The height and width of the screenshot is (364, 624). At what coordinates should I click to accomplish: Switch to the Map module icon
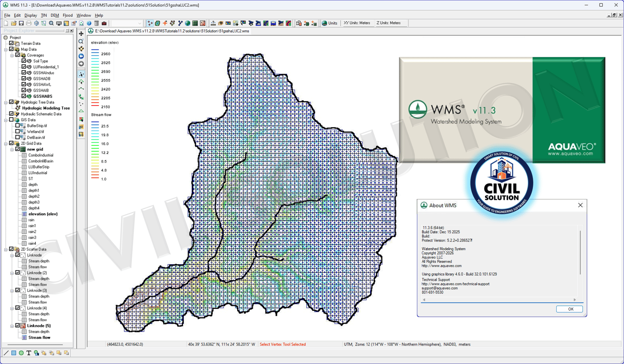click(x=158, y=23)
